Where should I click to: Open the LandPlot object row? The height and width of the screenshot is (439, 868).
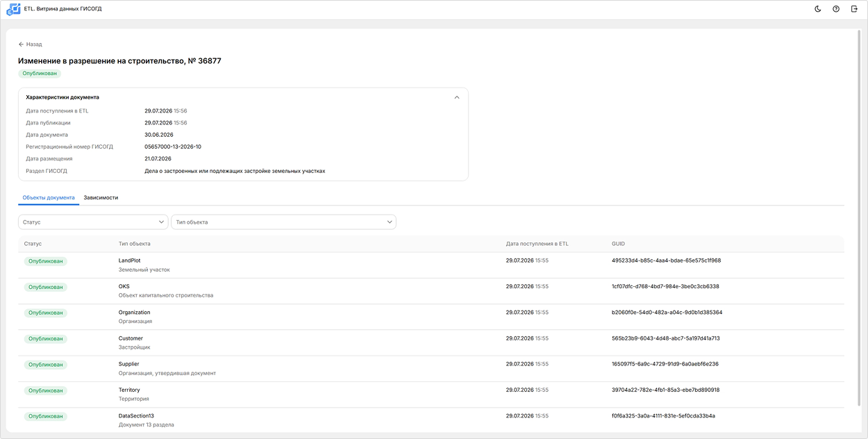(x=431, y=265)
